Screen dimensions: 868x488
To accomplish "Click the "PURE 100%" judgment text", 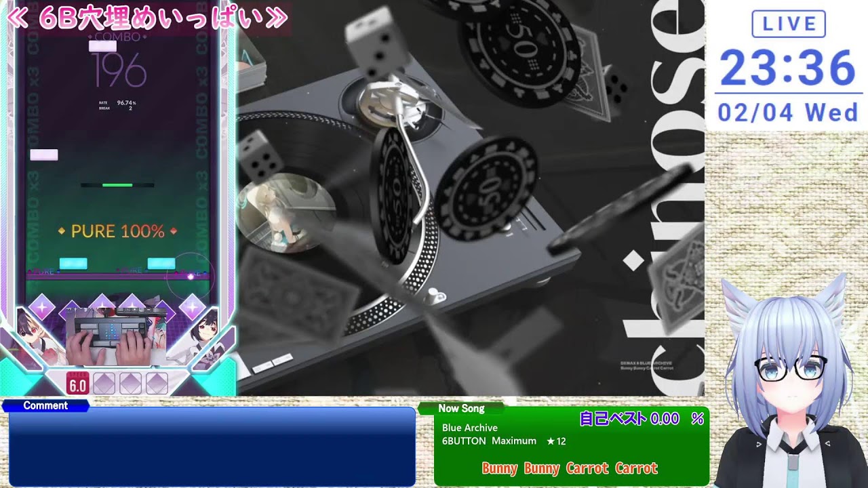I will click(118, 231).
